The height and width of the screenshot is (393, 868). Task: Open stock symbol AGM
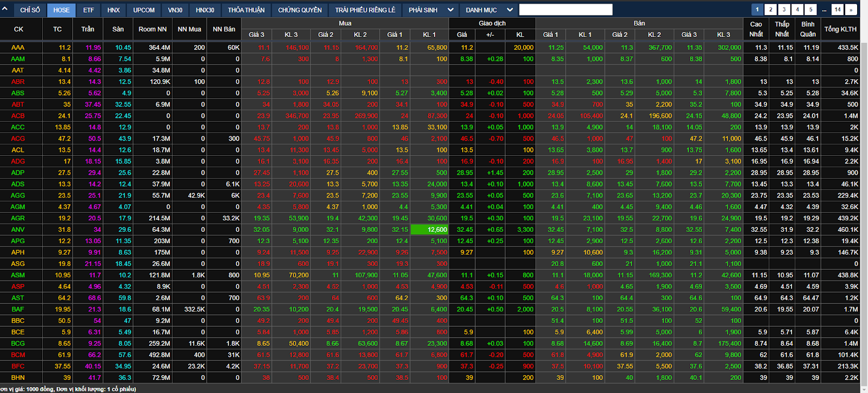18,207
